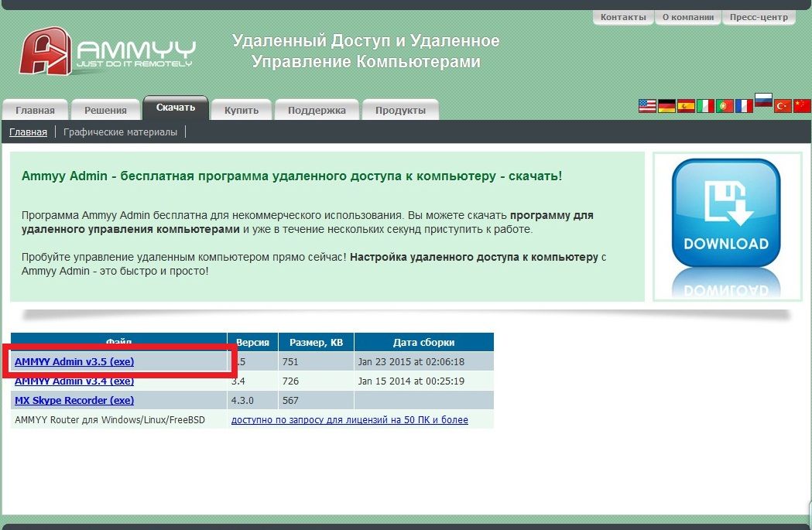Visit the Пресс-центр top link

[759, 17]
